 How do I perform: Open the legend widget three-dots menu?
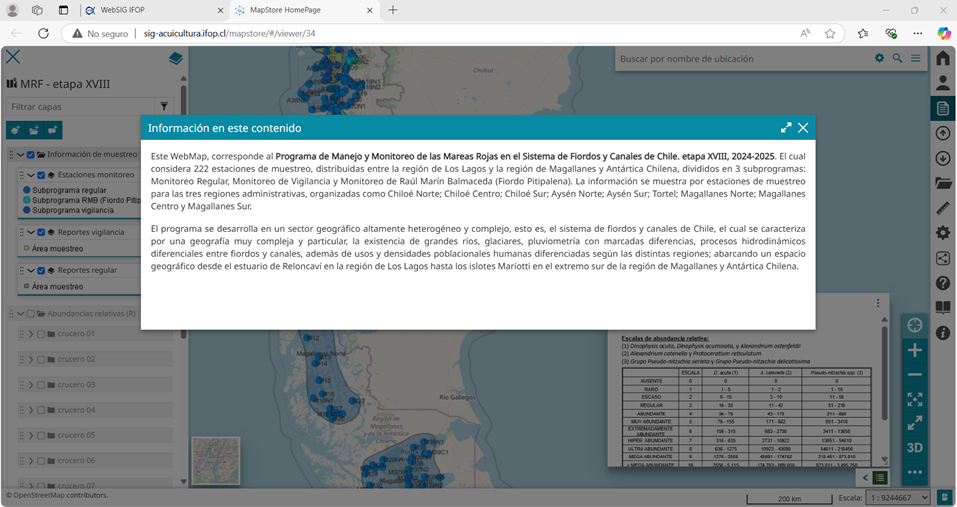878,303
